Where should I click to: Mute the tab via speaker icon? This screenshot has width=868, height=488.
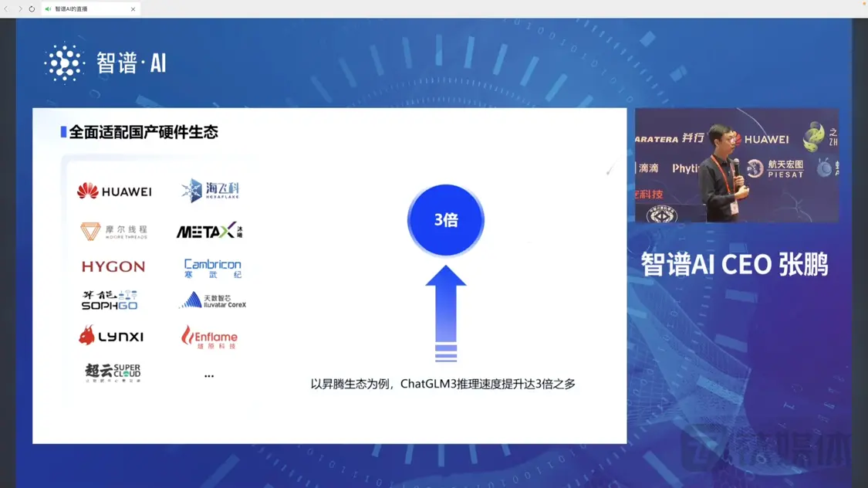48,8
